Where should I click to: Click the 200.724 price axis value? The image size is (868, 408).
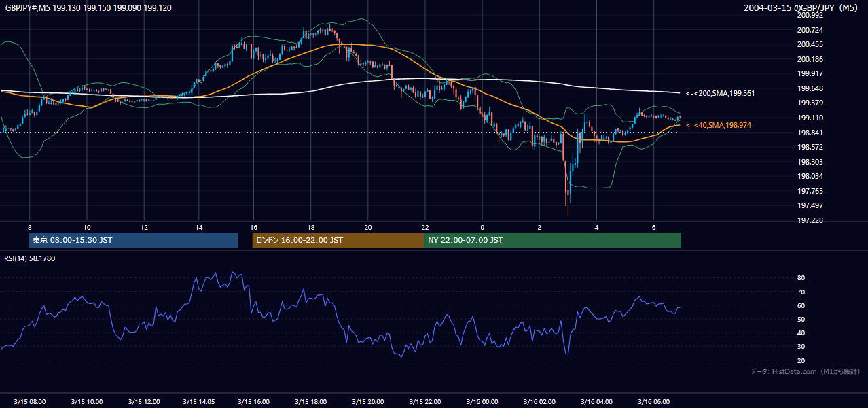[810, 30]
